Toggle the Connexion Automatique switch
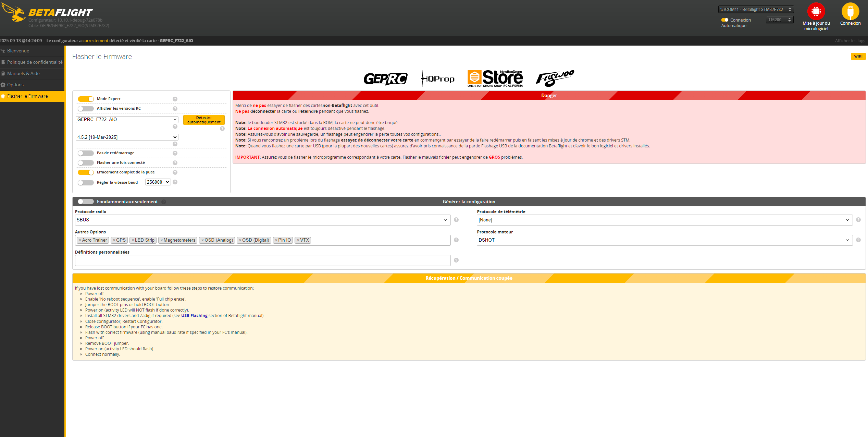 (724, 20)
